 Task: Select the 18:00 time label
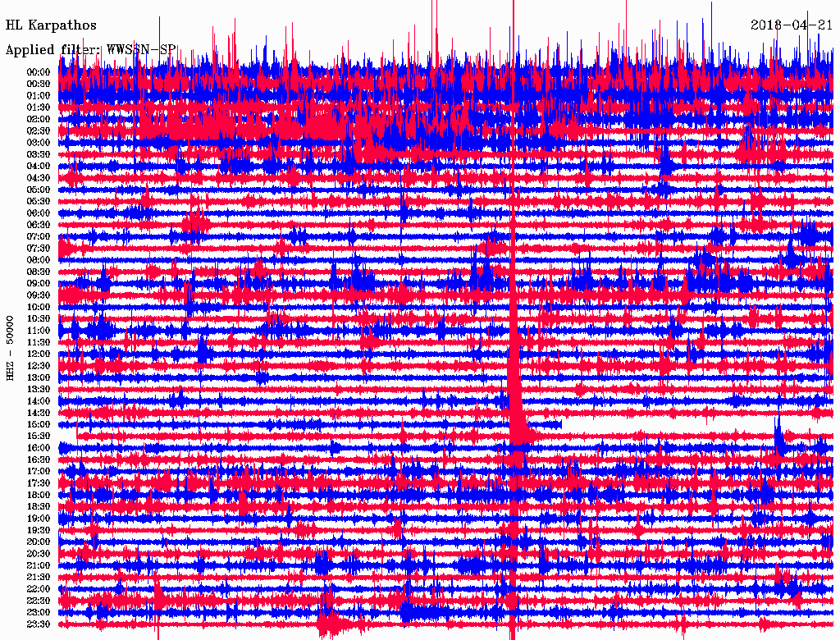coord(38,496)
